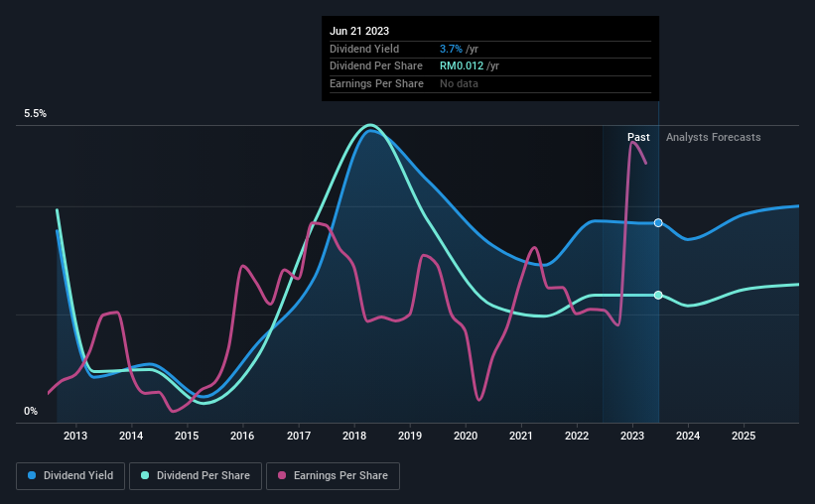Click the 2022 x-axis label
Viewport: 815px width, 504px height.
coord(577,436)
